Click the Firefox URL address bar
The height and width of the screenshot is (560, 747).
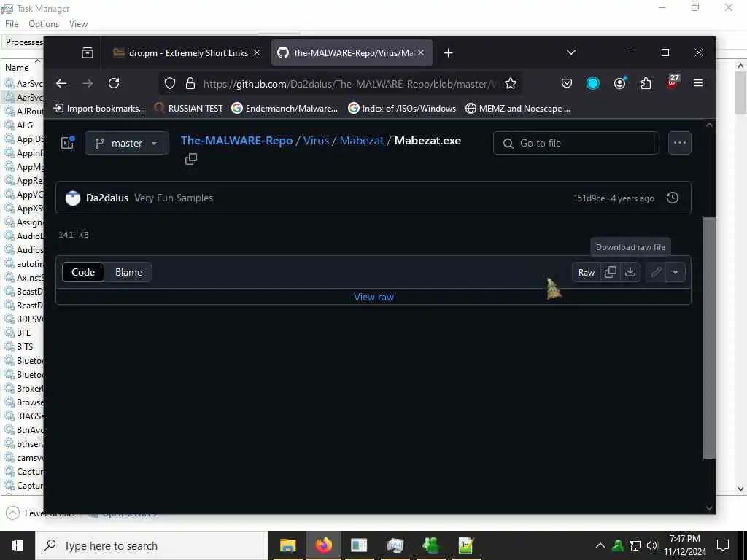click(x=349, y=84)
